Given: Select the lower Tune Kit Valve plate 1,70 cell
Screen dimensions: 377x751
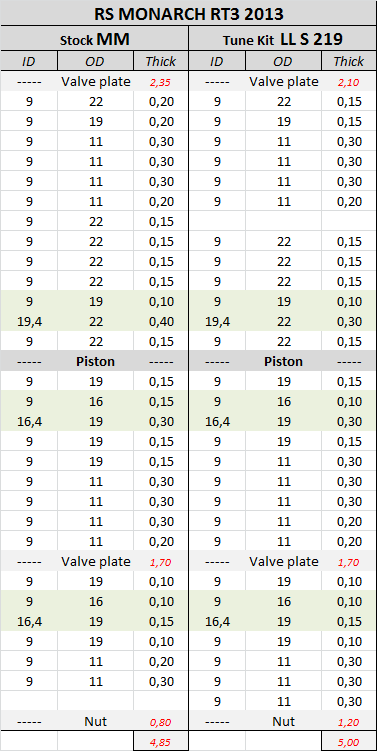Looking at the screenshot, I should coord(348,562).
